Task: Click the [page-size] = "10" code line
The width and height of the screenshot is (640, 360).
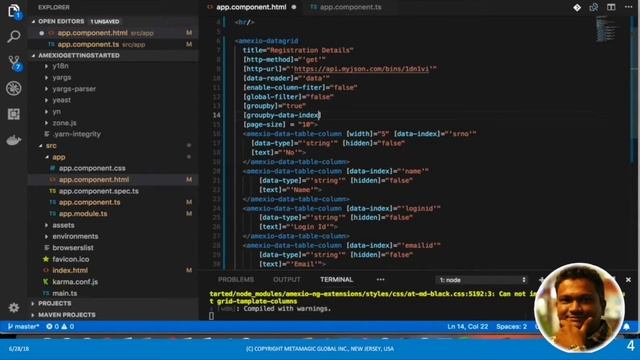Action: point(280,125)
